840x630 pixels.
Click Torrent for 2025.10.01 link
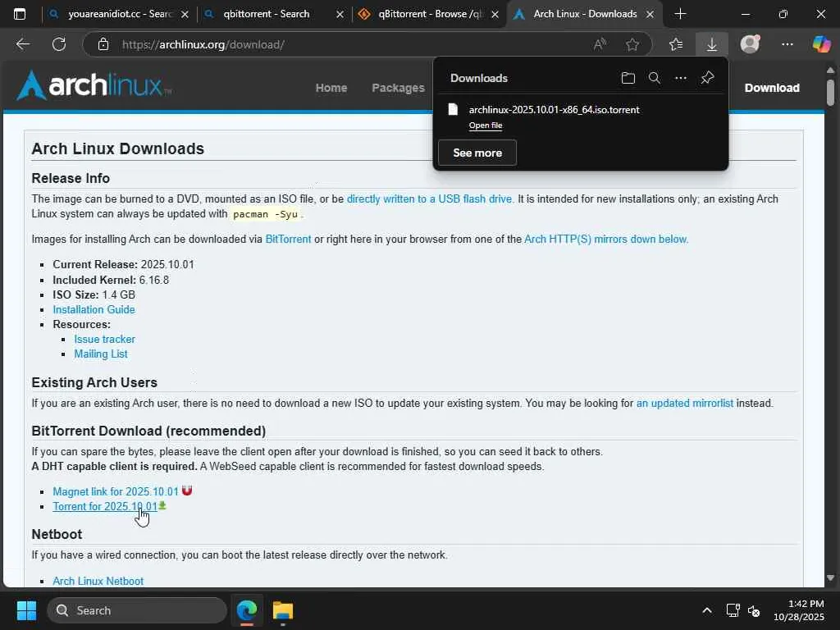coord(105,507)
